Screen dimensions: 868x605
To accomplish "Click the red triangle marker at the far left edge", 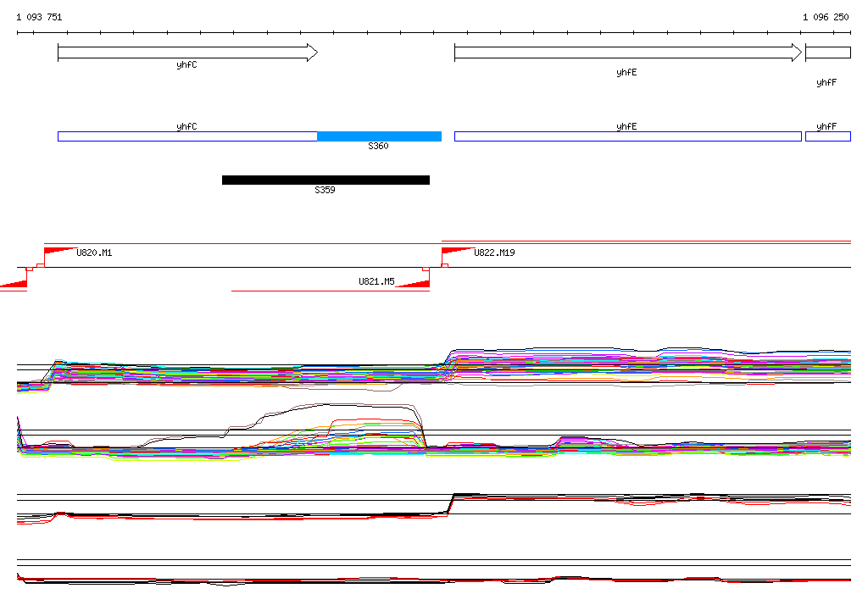I will pyautogui.click(x=14, y=284).
